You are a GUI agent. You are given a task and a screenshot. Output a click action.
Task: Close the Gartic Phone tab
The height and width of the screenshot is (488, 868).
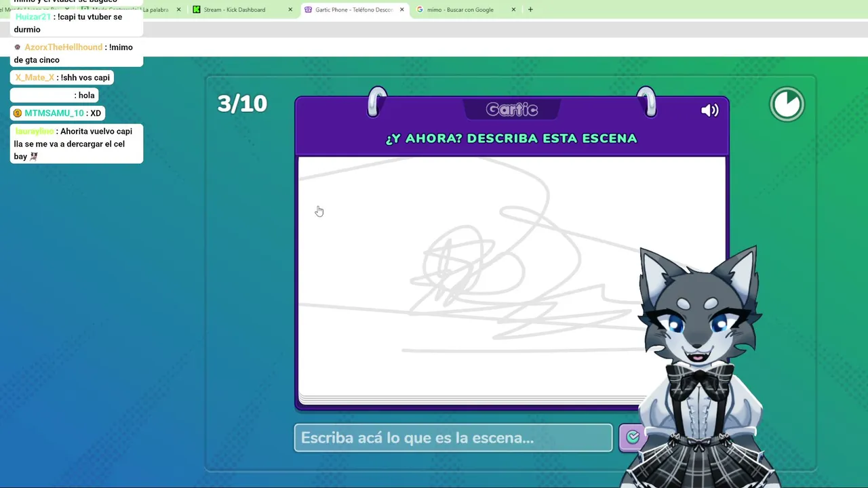point(401,9)
